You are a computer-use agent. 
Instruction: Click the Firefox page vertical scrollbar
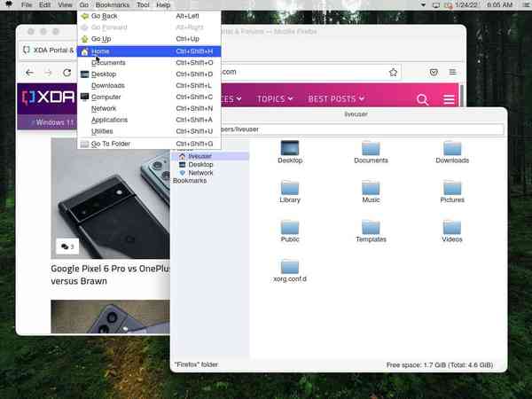(462, 96)
